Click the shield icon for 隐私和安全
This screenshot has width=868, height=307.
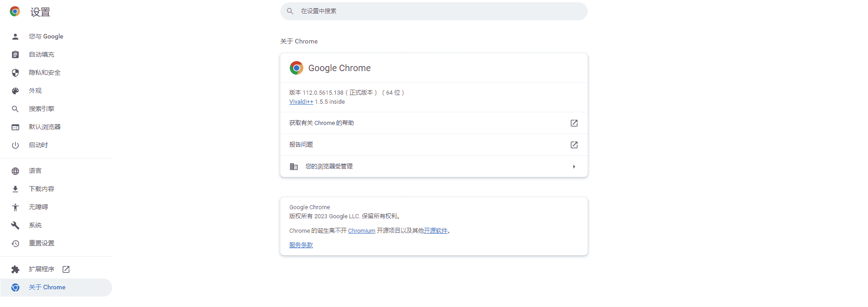click(15, 73)
